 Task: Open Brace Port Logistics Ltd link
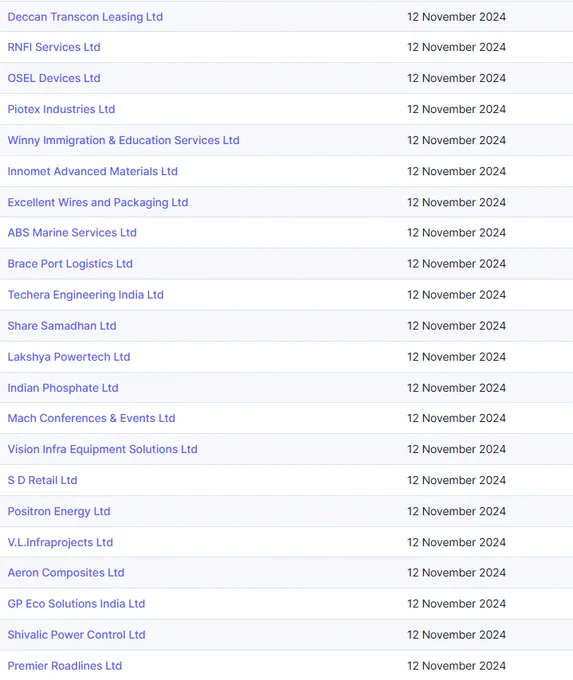point(70,264)
